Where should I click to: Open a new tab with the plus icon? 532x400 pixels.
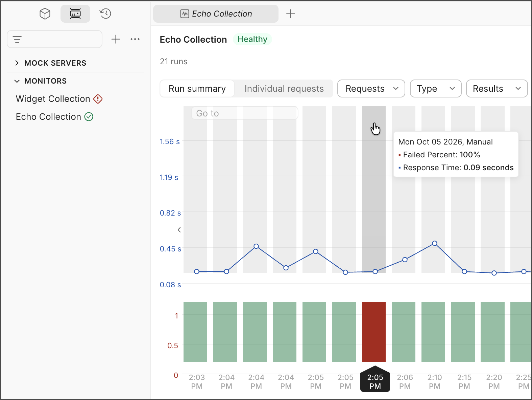click(x=290, y=14)
